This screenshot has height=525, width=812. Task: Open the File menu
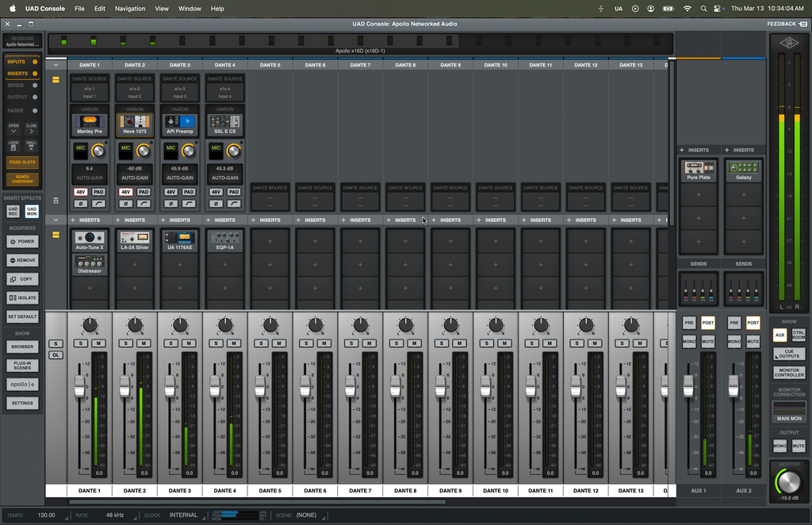[79, 8]
